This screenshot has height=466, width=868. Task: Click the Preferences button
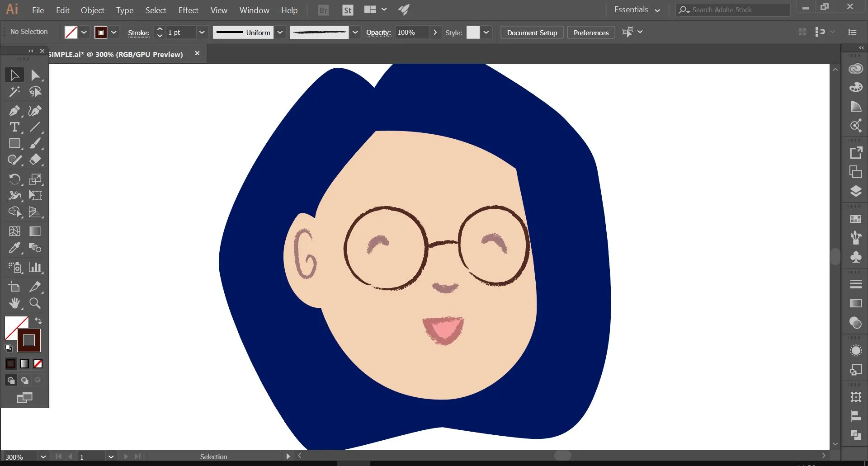[591, 33]
